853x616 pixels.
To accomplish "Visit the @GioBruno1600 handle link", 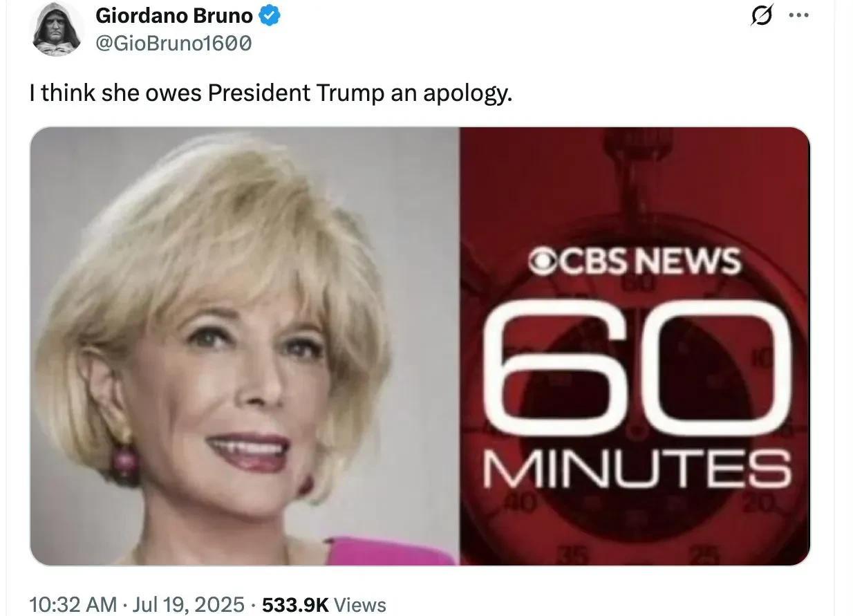I will tap(173, 44).
